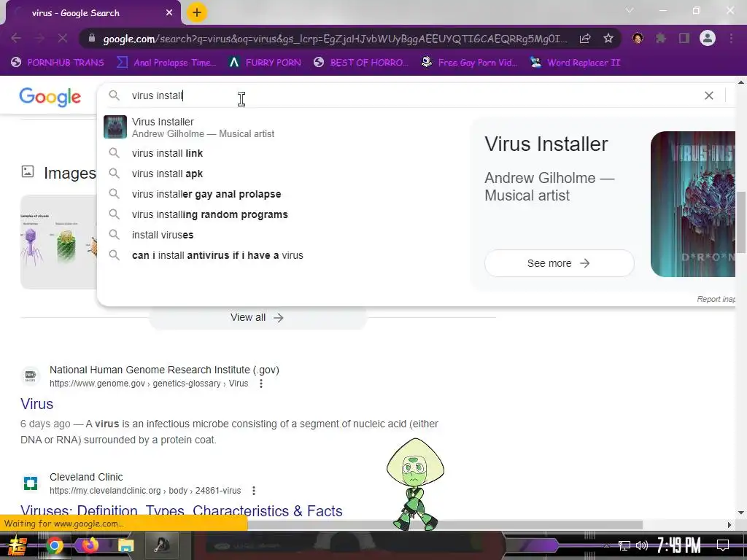Choose suggestion 'virus install apk'

coord(281,174)
